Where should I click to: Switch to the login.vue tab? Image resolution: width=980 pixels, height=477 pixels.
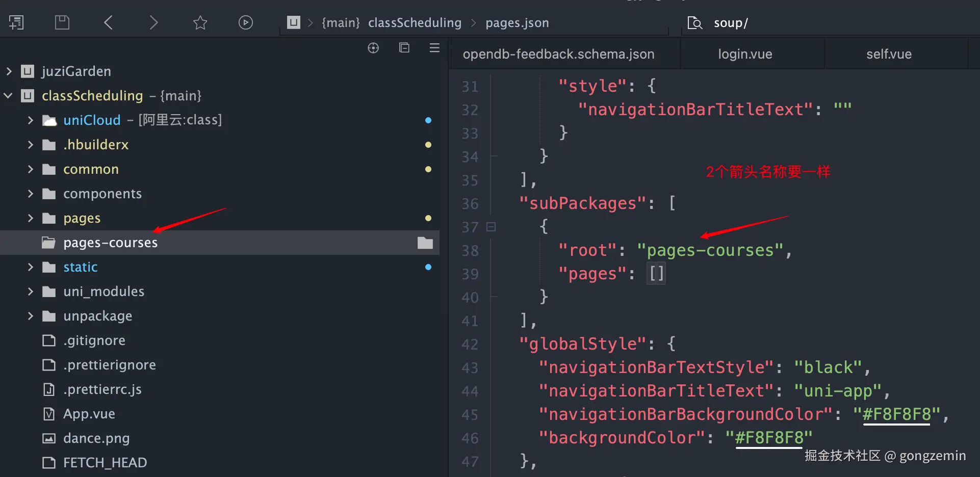[x=745, y=54]
